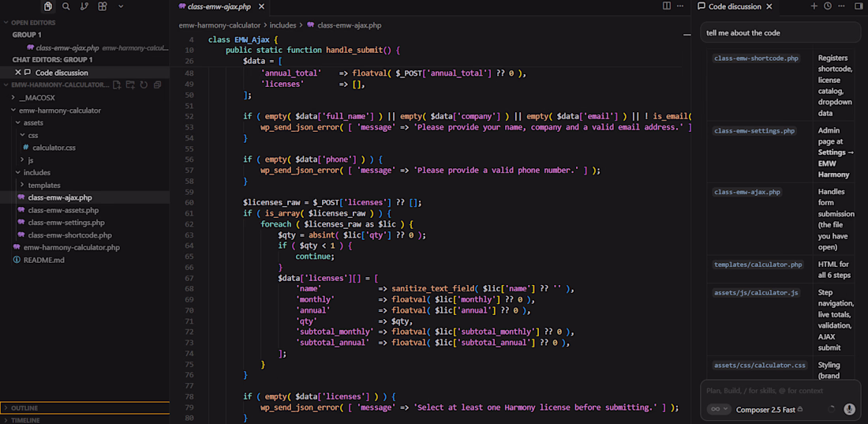Click class-emw-shortcode.php reference in chat
This screenshot has height=424, width=868.
click(x=757, y=58)
